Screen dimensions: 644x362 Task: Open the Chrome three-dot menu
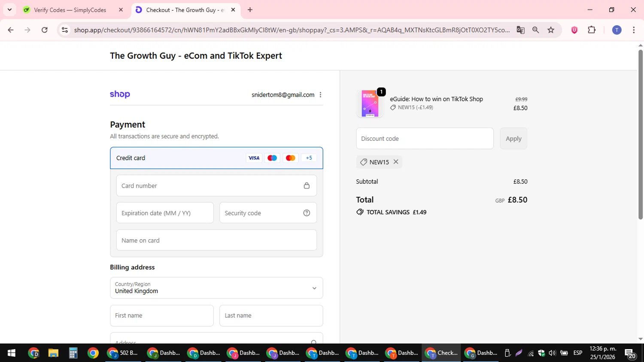(634, 30)
